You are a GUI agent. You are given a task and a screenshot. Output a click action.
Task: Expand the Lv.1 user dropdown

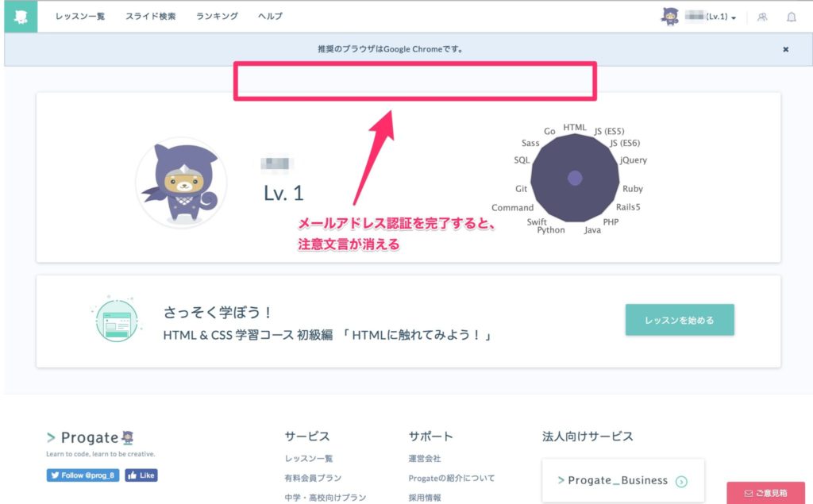click(x=711, y=17)
